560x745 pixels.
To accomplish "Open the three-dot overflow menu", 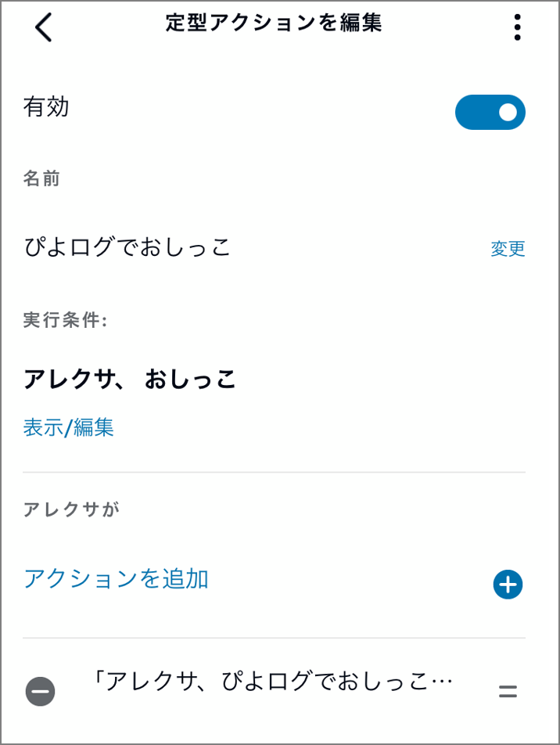I will pos(517,27).
